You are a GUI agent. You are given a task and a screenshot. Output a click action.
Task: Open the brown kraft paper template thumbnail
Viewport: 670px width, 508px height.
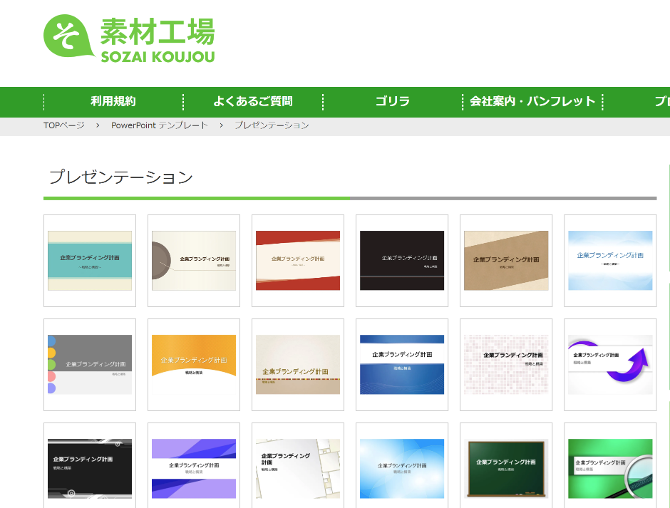[x=506, y=260]
